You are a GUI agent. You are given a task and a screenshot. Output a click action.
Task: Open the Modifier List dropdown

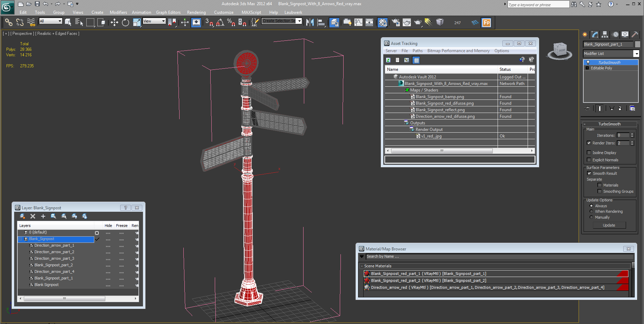pyautogui.click(x=636, y=54)
